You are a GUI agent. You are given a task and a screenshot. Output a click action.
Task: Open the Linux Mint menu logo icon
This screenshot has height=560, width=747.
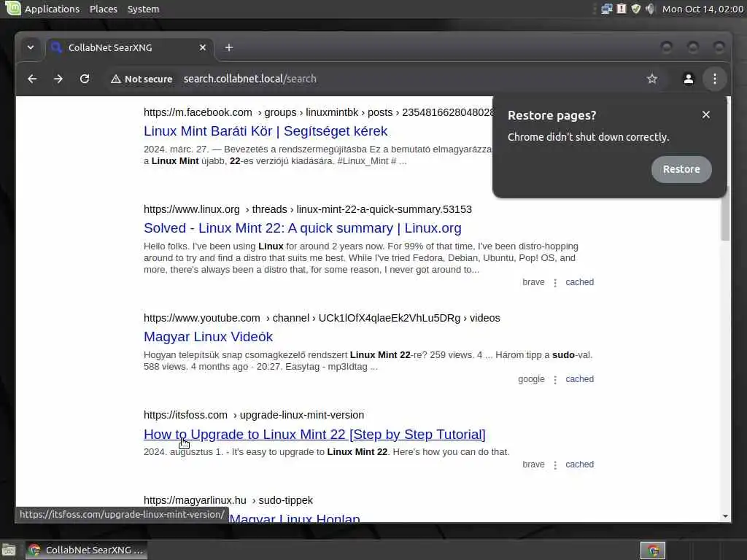(12, 8)
